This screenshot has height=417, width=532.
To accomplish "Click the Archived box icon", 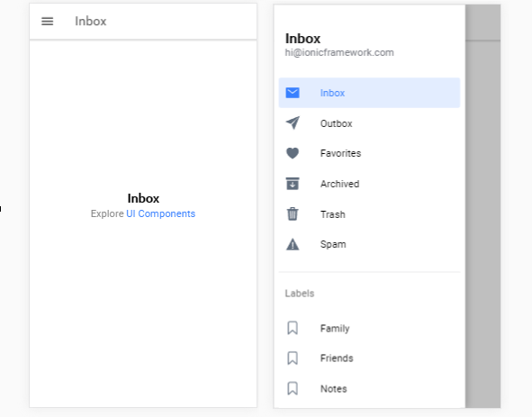I will 293,184.
